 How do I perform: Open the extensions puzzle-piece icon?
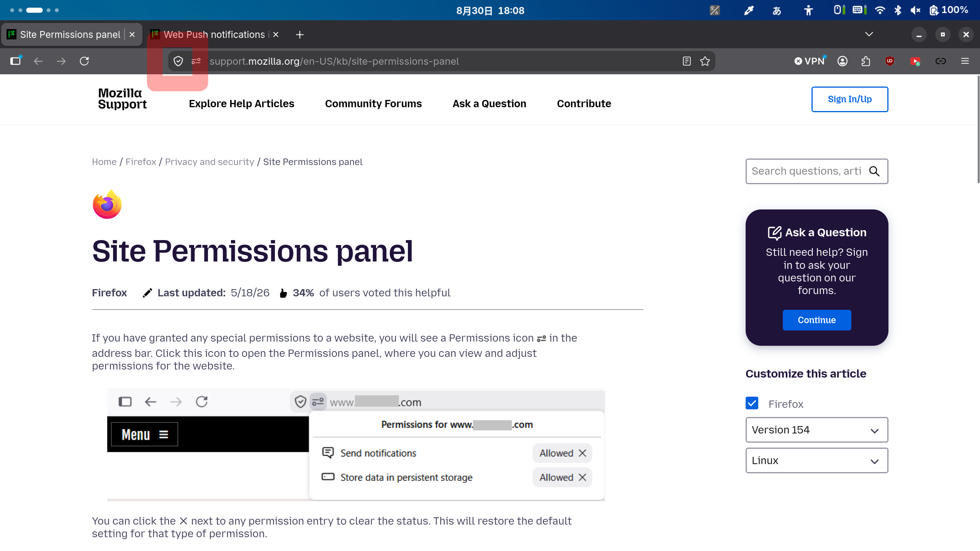(x=866, y=61)
